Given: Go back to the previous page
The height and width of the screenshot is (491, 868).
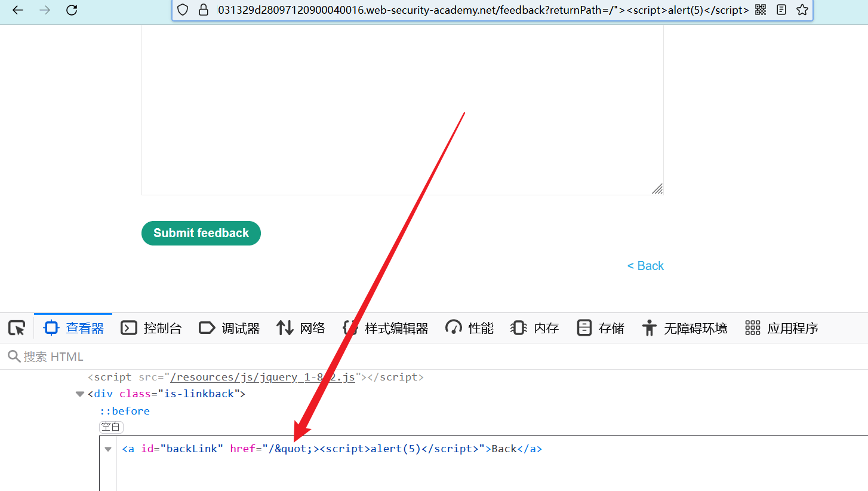Looking at the screenshot, I should tap(18, 10).
